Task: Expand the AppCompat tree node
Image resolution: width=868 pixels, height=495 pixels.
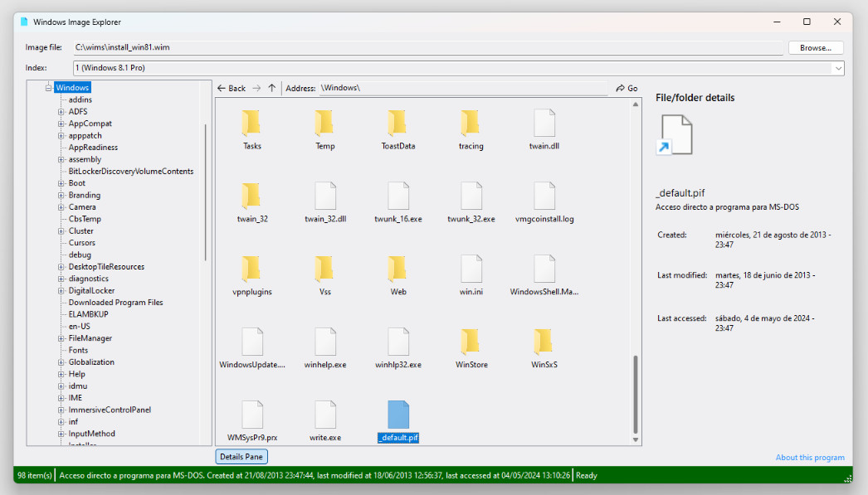Action: click(x=61, y=124)
